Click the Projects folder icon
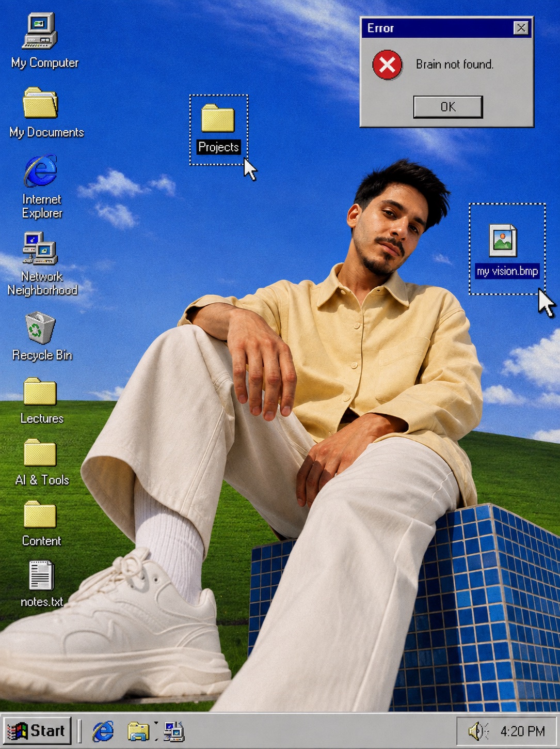The height and width of the screenshot is (749, 560). click(218, 118)
